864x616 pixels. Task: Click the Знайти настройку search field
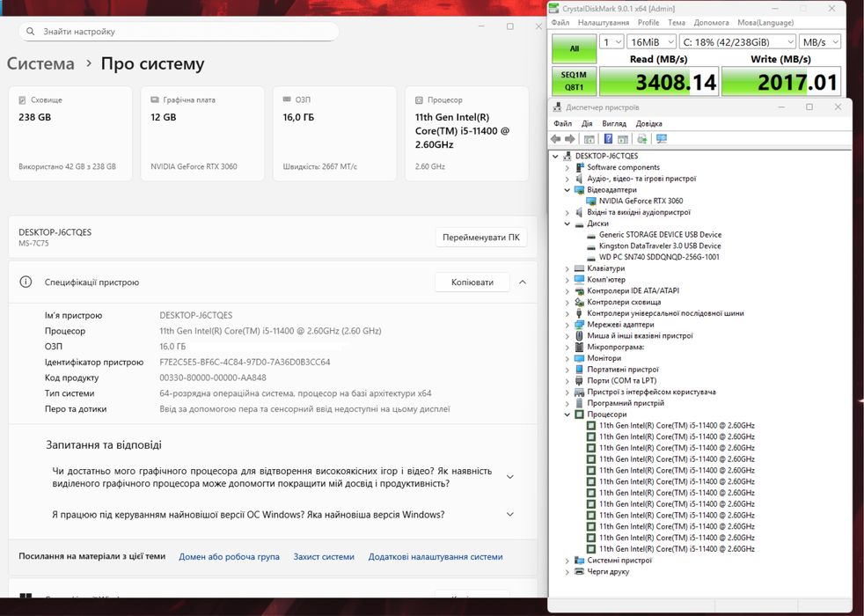coord(179,32)
